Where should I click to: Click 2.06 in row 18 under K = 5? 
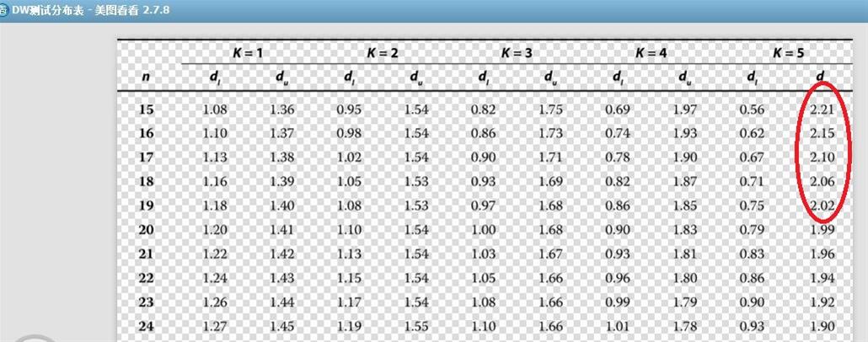tap(822, 181)
